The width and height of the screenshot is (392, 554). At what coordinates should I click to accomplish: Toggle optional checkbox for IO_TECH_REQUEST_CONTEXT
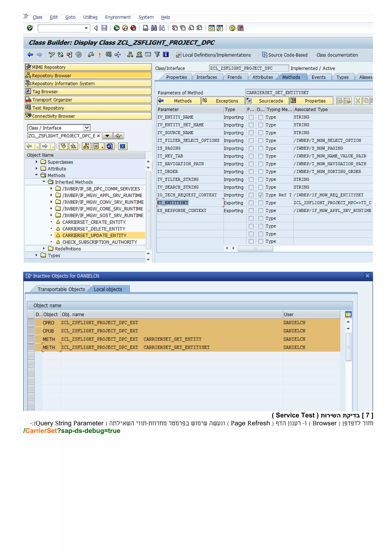point(261,195)
